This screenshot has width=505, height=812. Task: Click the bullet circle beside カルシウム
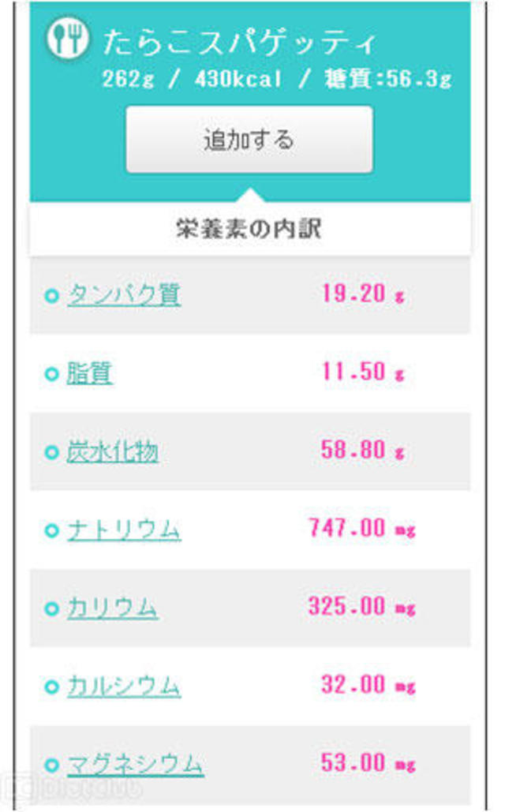[52, 687]
